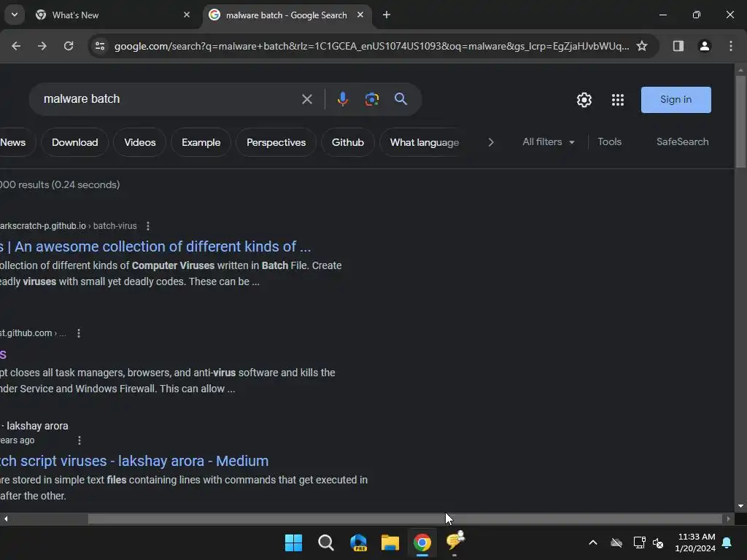The image size is (747, 560).
Task: Show more filter chips with arrow
Action: [x=491, y=142]
